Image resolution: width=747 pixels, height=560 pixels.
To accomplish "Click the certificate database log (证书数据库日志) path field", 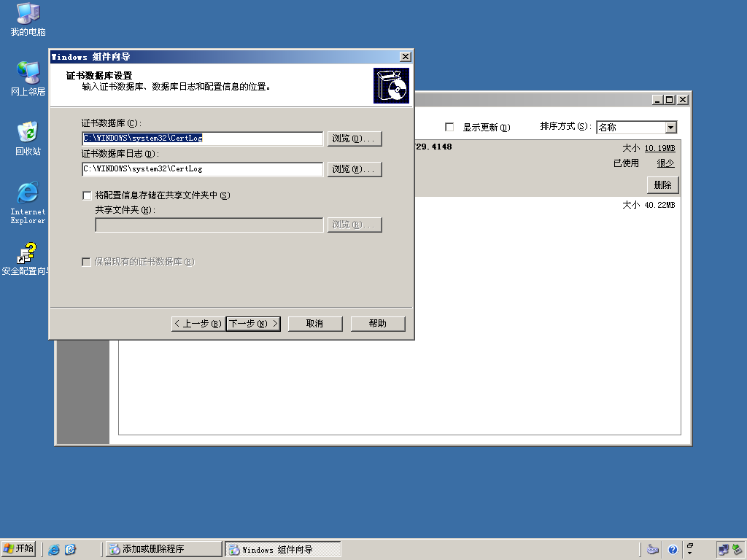I will coord(203,169).
